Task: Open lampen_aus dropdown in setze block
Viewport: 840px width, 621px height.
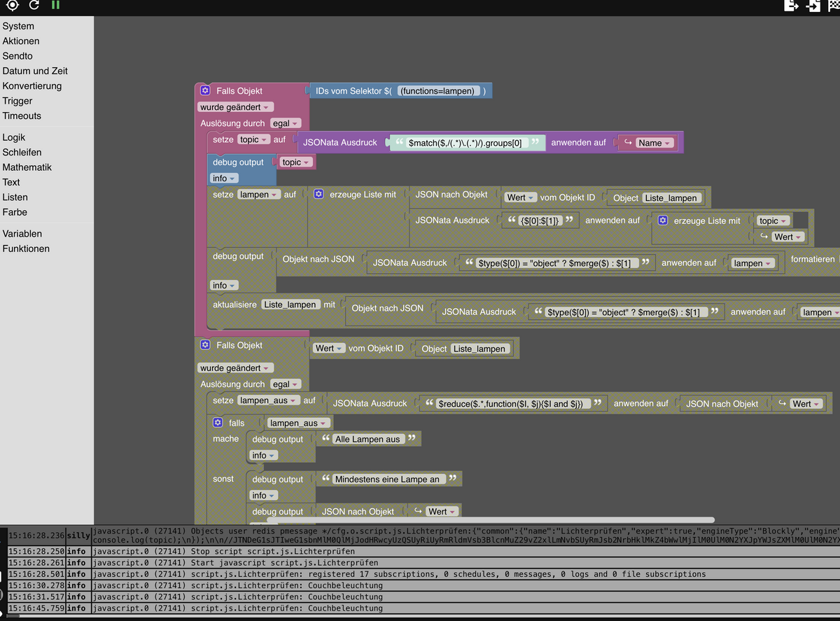Action: pos(269,400)
